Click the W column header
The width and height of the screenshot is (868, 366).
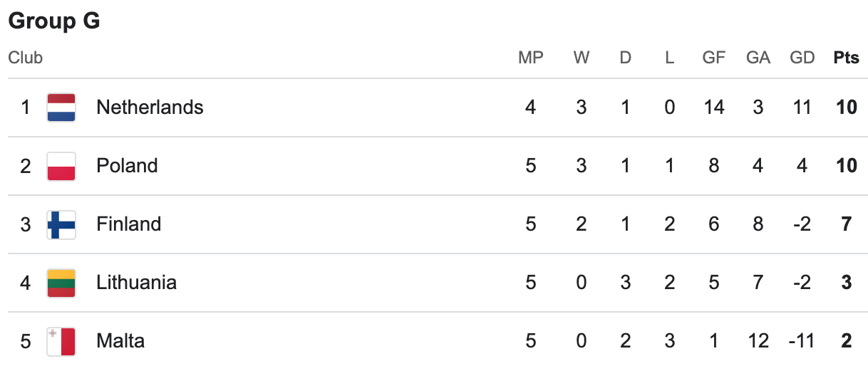coord(582,58)
